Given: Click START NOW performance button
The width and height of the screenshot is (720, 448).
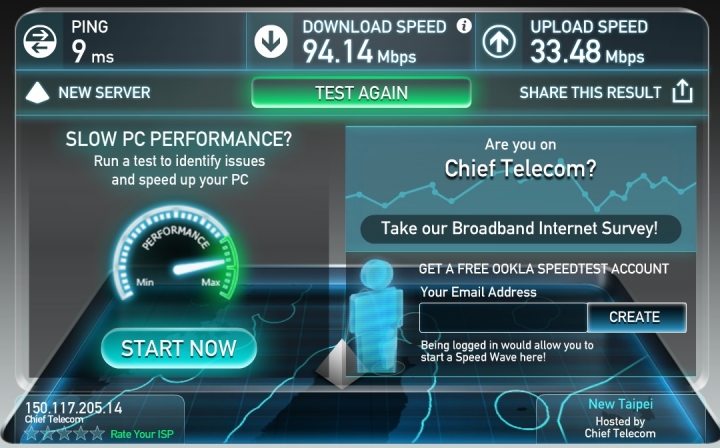Looking at the screenshot, I should coord(179,348).
